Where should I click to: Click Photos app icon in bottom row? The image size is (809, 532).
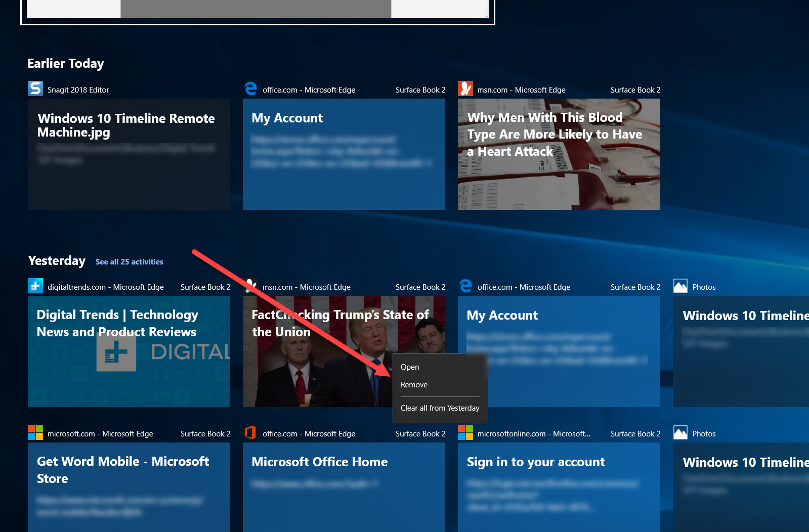pyautogui.click(x=680, y=432)
